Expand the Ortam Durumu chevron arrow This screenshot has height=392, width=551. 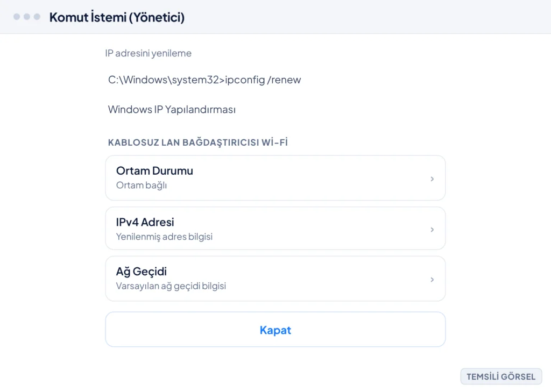click(x=432, y=179)
